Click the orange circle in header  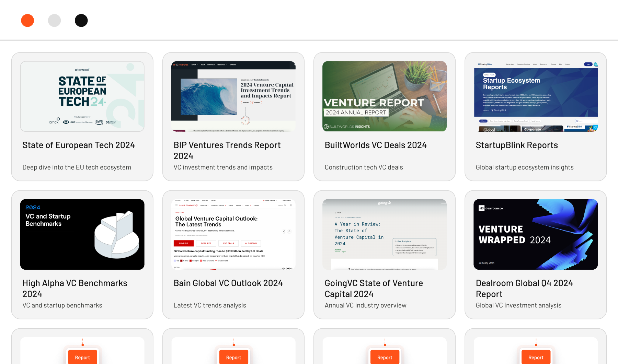[x=27, y=21]
